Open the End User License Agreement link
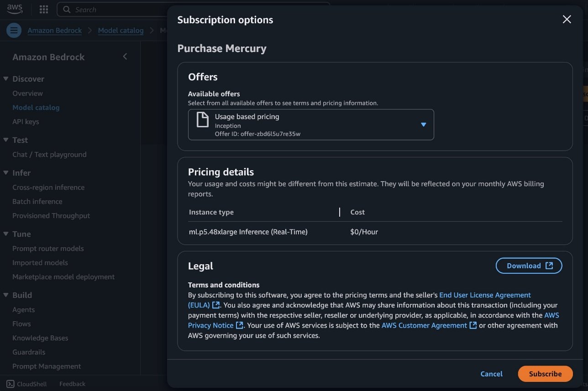 [485, 295]
